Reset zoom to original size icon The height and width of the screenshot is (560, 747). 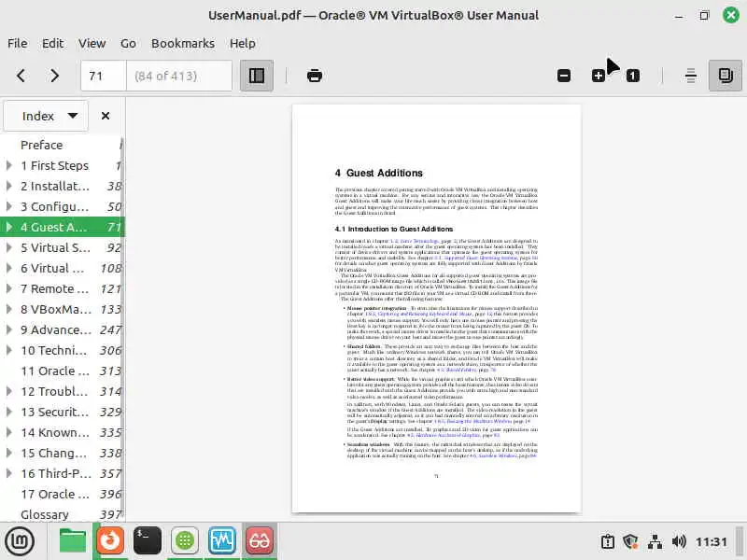tap(633, 76)
